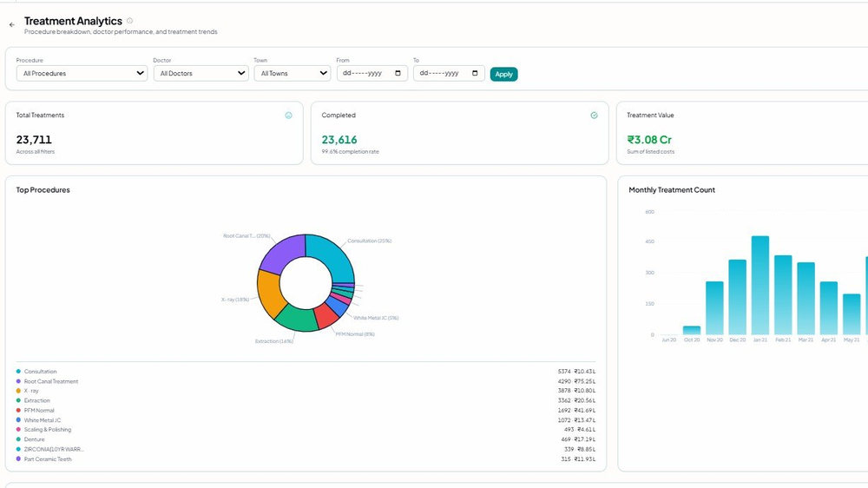Click the Top Procedures heading

[43, 190]
